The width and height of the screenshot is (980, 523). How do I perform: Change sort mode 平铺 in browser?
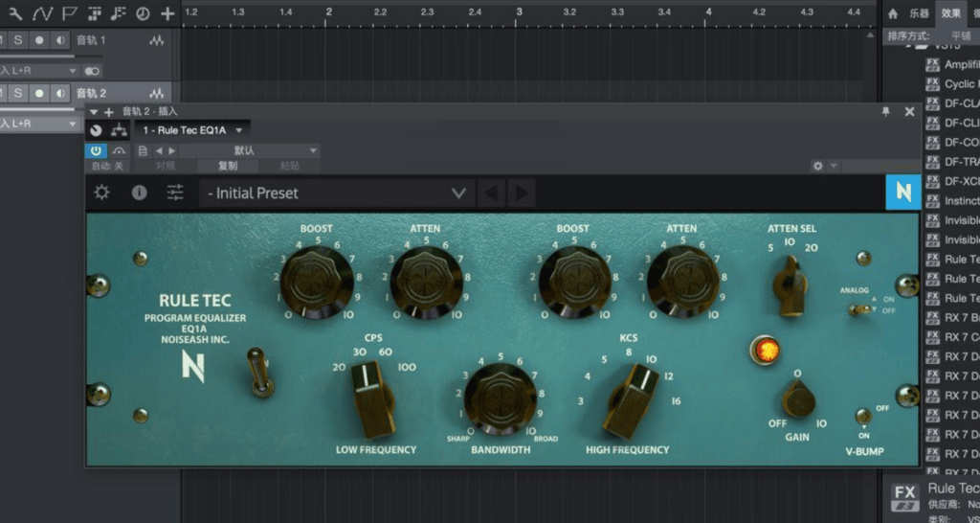tap(960, 36)
